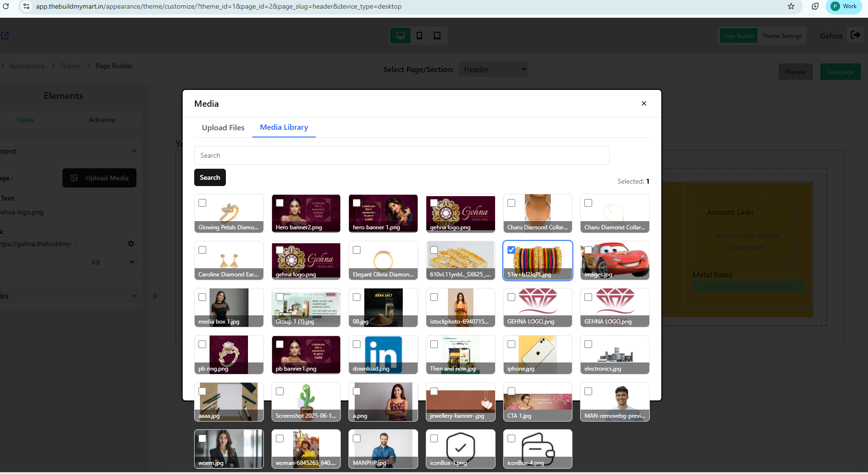Open the Select Page/Section Header dropdown
The image size is (868, 474).
tap(493, 69)
